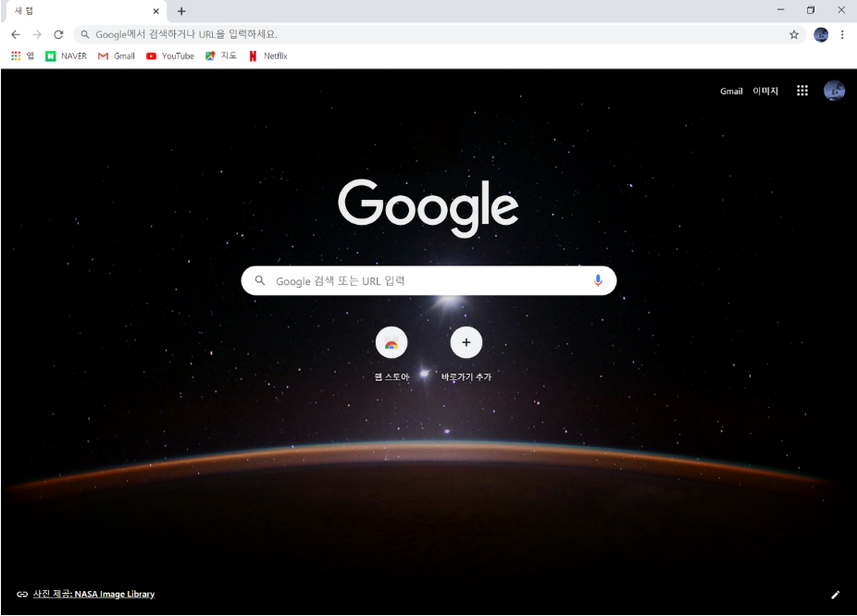Open the 지도 maps bookmark

pyautogui.click(x=221, y=55)
